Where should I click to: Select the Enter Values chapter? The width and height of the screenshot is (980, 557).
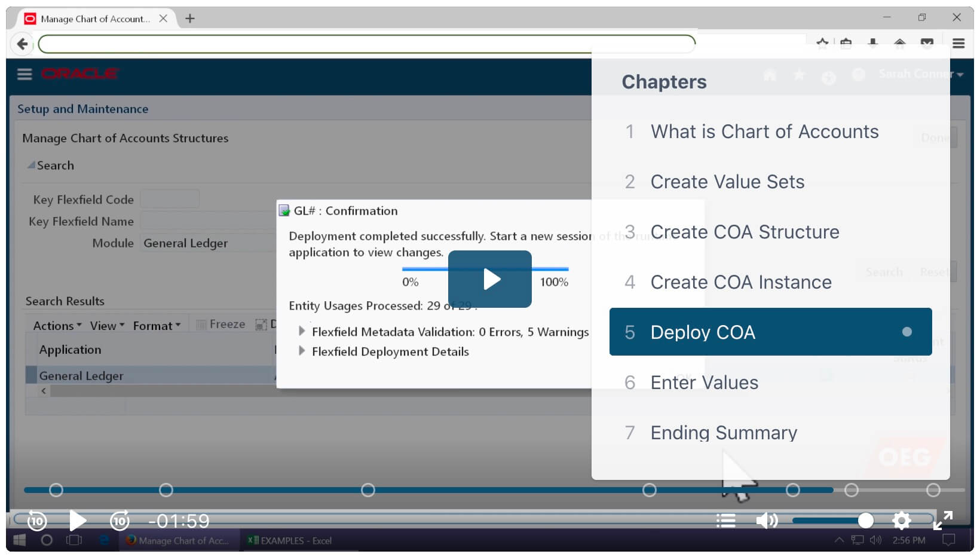tap(704, 382)
